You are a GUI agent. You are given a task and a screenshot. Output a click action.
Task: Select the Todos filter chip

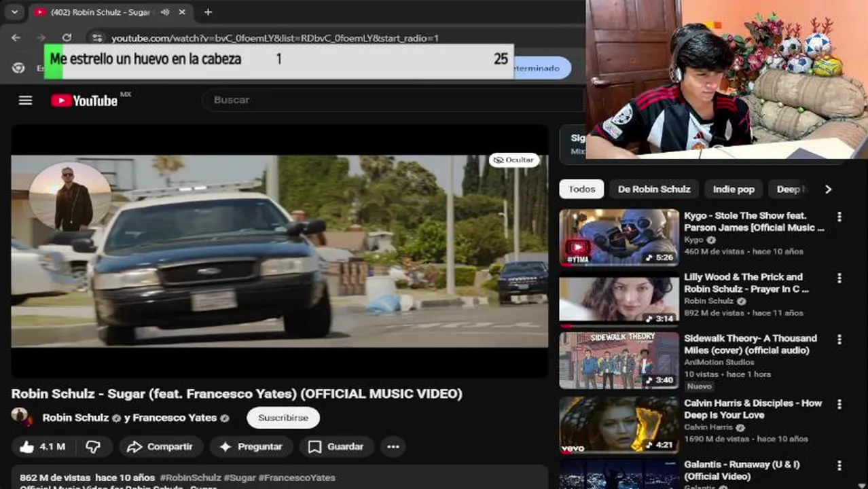tap(581, 189)
